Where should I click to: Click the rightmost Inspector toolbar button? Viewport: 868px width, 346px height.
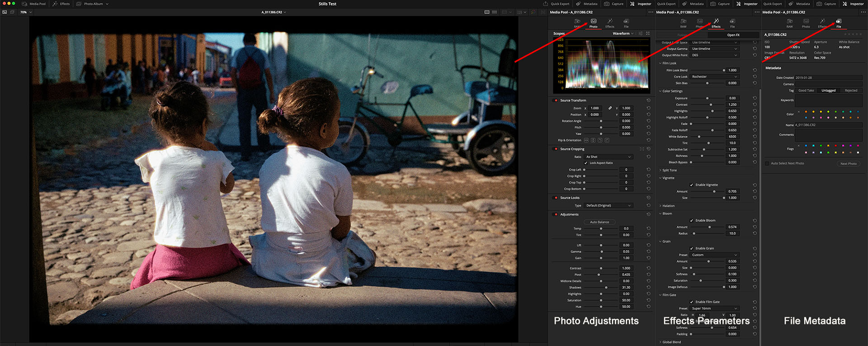point(853,4)
